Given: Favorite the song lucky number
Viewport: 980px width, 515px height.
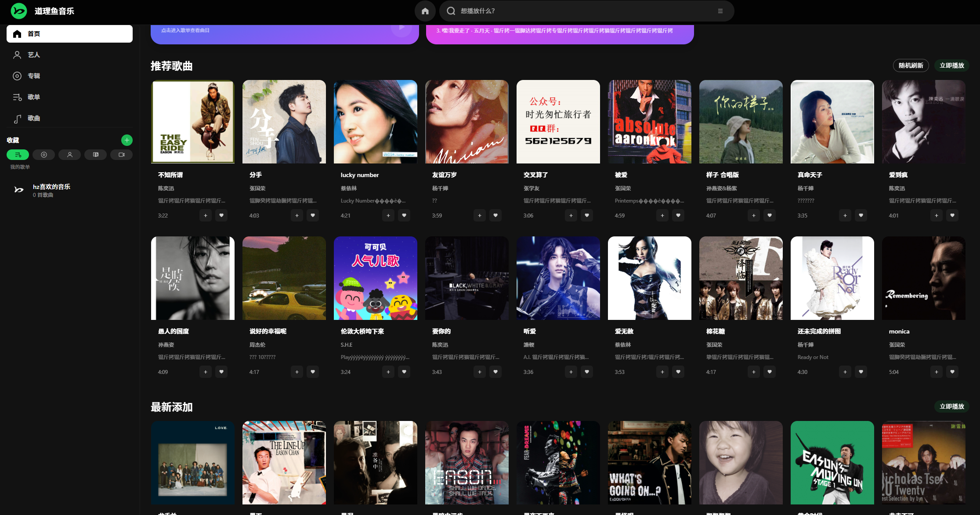Looking at the screenshot, I should 404,215.
